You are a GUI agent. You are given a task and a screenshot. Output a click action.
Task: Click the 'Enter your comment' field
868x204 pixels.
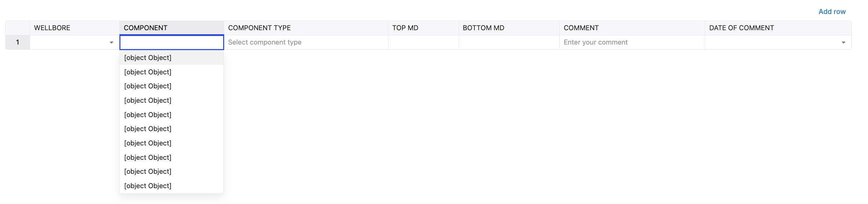coord(631,42)
